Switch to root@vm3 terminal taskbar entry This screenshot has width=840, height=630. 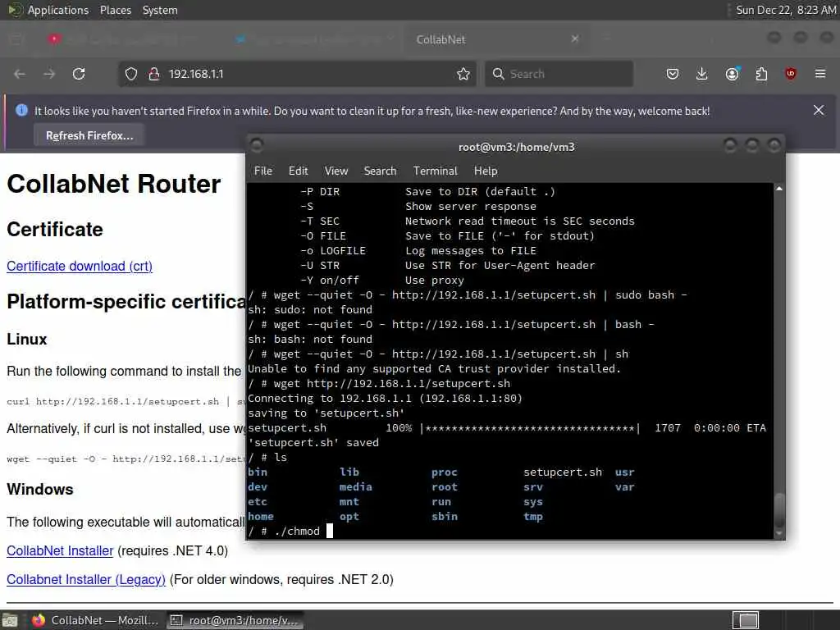tap(234, 620)
